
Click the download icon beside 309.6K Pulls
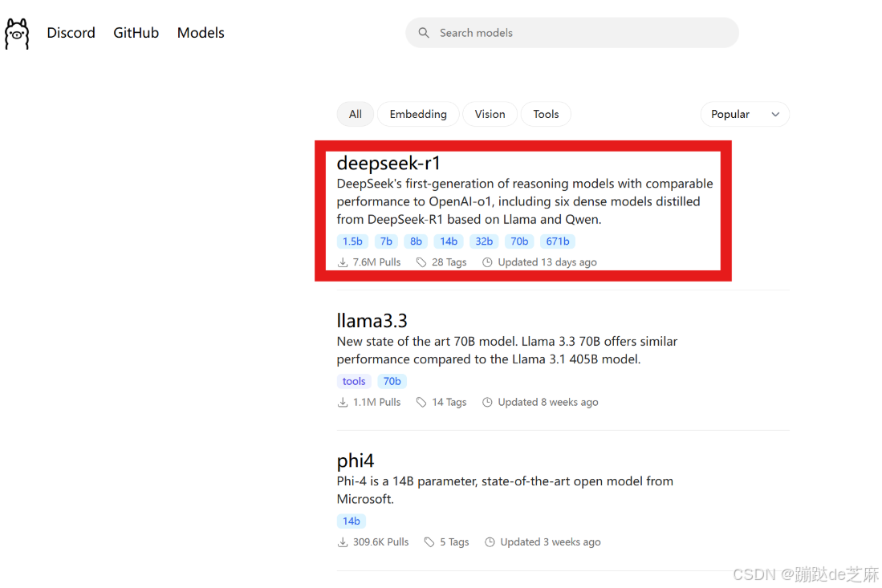point(343,542)
